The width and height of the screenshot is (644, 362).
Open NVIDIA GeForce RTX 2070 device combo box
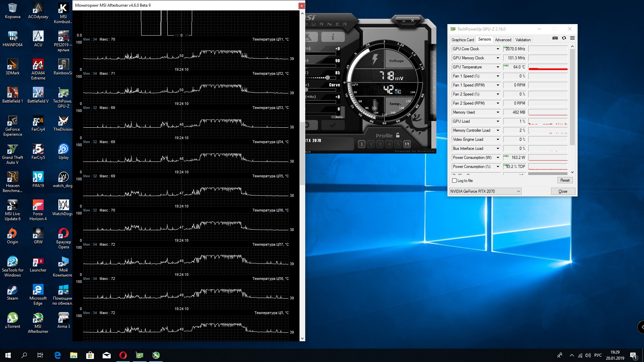(485, 191)
